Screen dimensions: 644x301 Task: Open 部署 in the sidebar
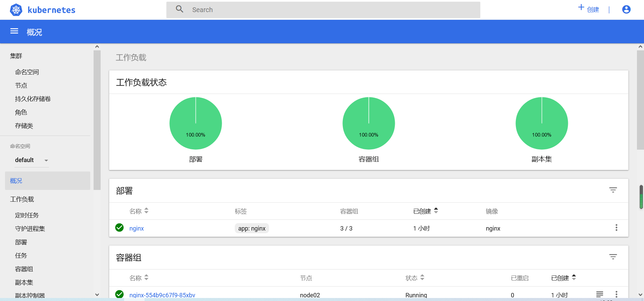coord(21,242)
